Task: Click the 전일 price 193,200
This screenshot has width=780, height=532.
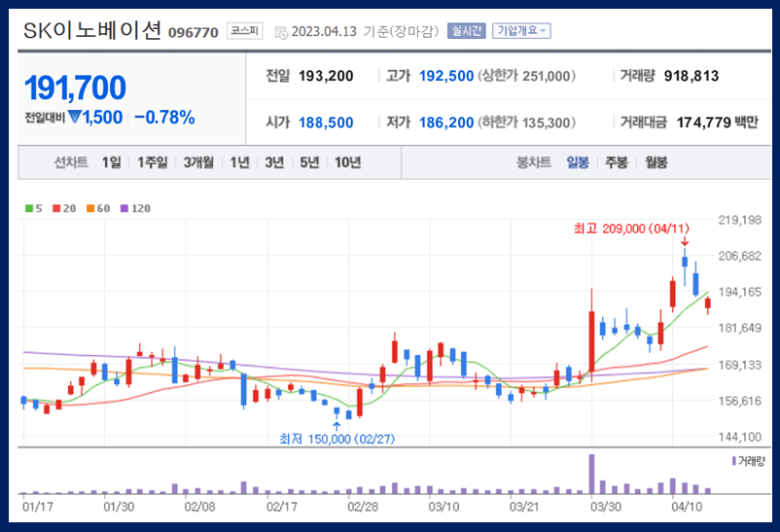Action: click(326, 76)
